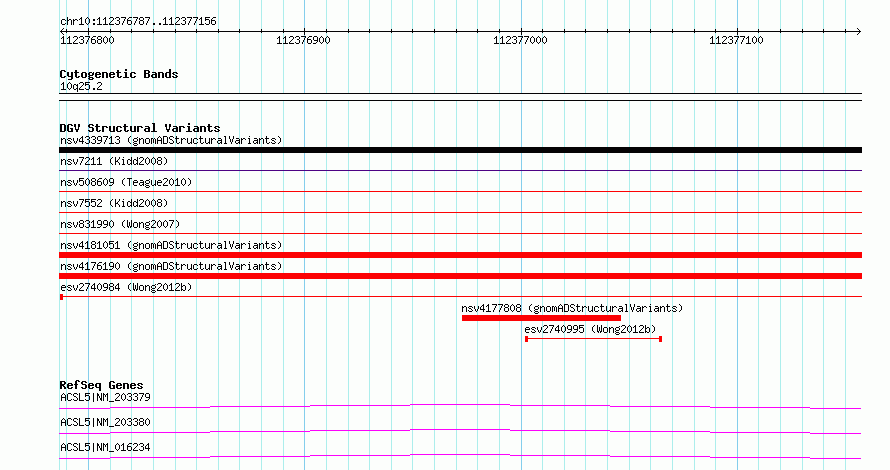Click the ruler tick labeled 112377100
The image size is (890, 470).
[x=736, y=40]
